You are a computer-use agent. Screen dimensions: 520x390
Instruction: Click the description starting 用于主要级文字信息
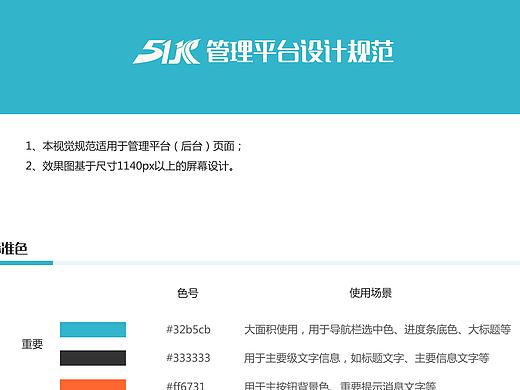[367, 358]
